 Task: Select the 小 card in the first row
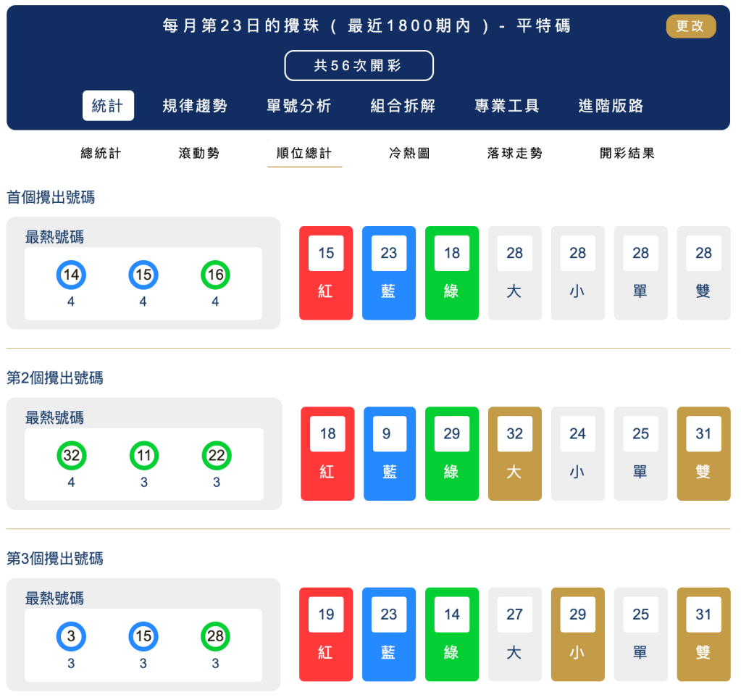(x=577, y=272)
